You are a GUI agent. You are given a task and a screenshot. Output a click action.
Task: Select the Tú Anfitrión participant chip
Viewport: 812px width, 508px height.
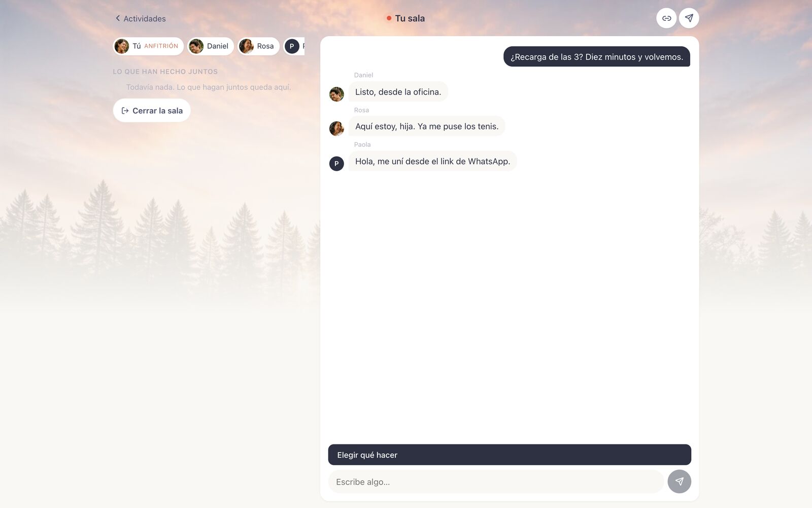tap(148, 46)
